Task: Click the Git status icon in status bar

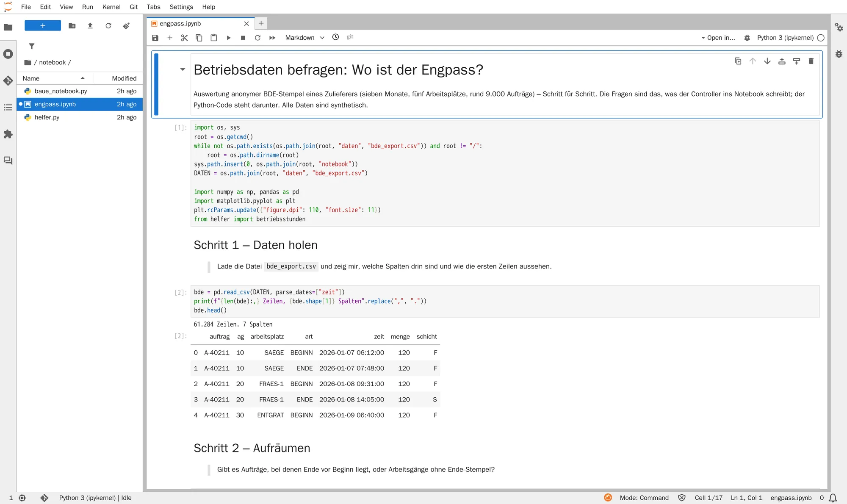Action: tap(44, 498)
